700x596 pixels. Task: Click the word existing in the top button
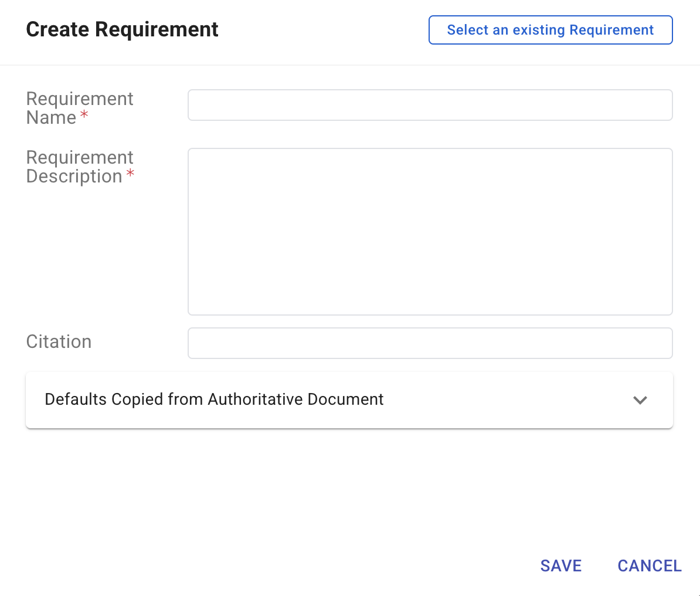[x=539, y=30]
